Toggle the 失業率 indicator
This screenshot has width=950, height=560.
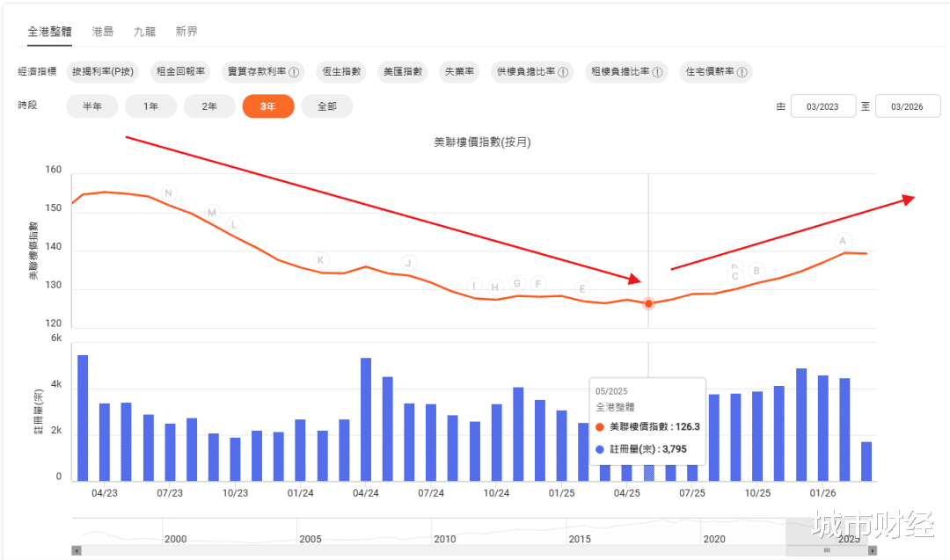tap(459, 71)
